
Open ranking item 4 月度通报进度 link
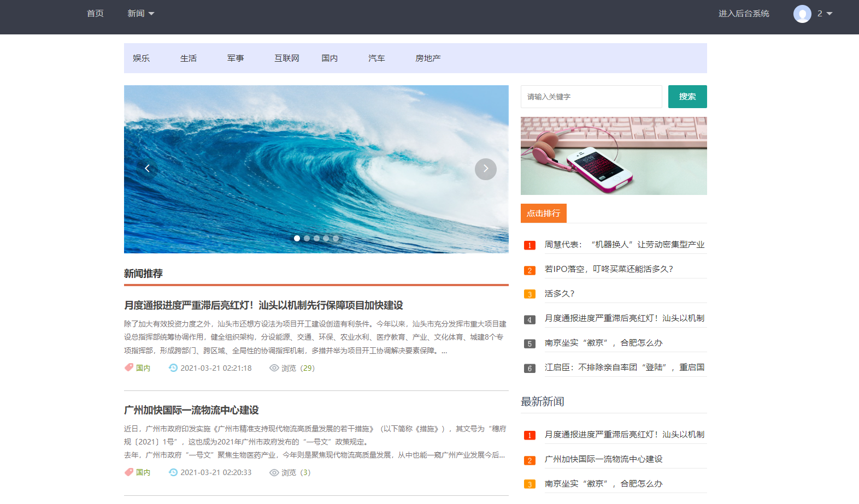click(x=625, y=318)
